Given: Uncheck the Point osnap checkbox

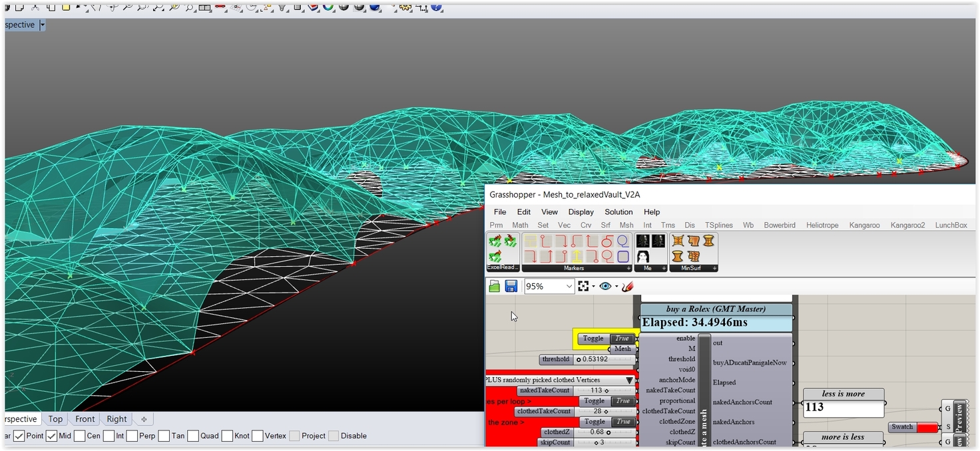Looking at the screenshot, I should click(19, 436).
